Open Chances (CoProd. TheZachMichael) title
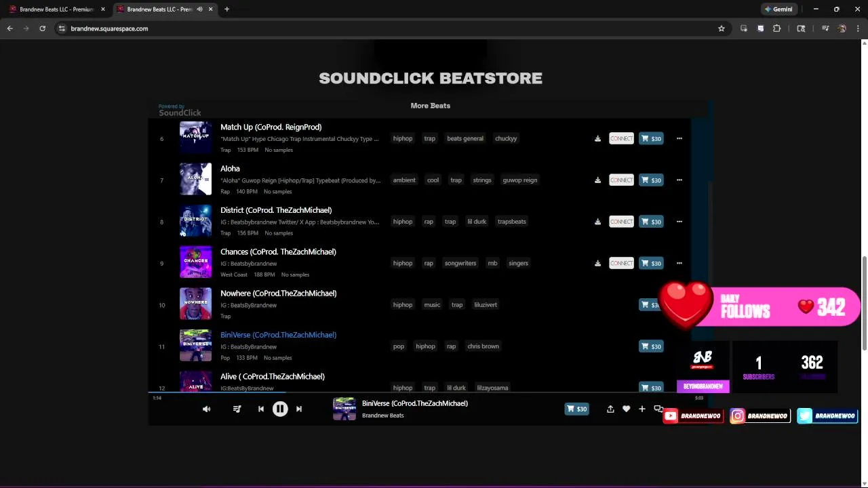This screenshot has height=488, width=868. [278, 251]
